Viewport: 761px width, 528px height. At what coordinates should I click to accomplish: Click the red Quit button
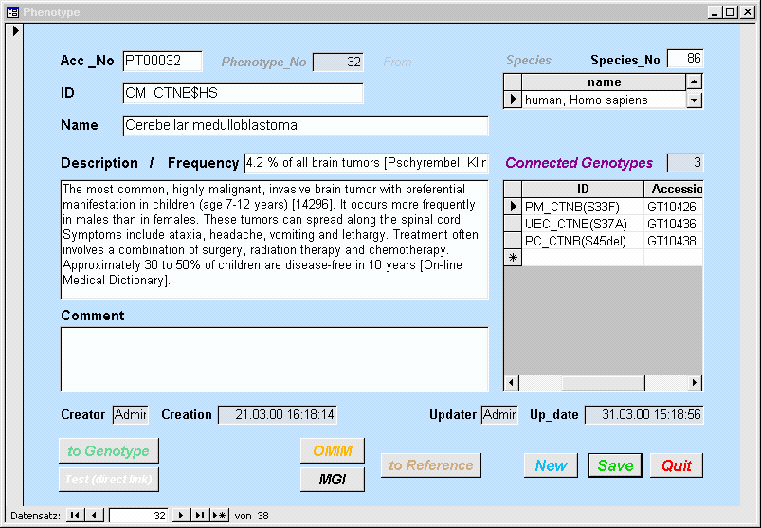click(676, 465)
